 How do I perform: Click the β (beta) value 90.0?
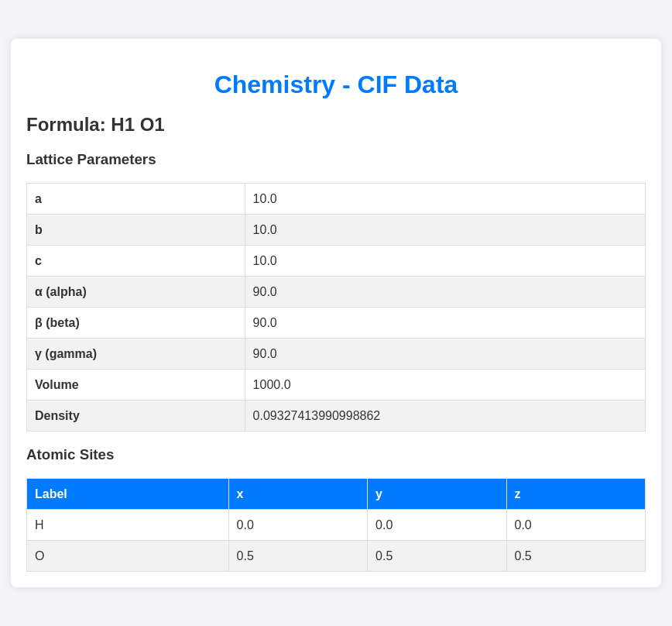pyautogui.click(x=265, y=323)
